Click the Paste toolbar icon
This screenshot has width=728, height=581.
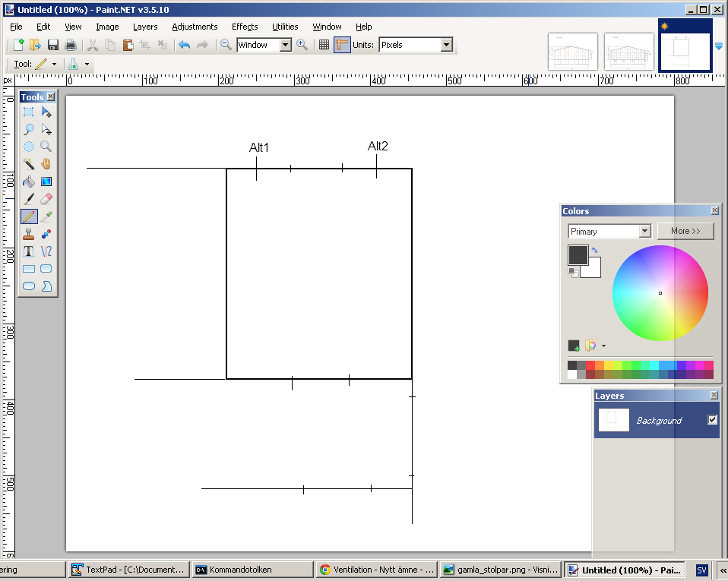[128, 45]
